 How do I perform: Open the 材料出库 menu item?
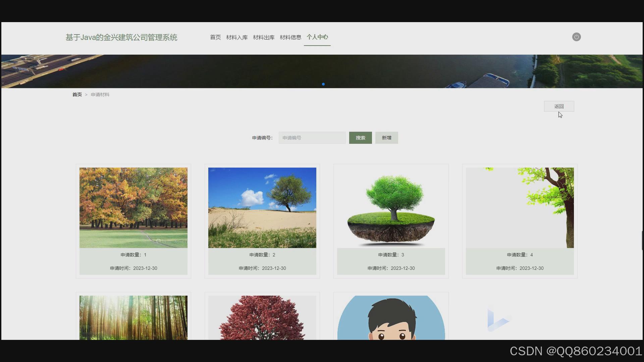[x=264, y=37]
